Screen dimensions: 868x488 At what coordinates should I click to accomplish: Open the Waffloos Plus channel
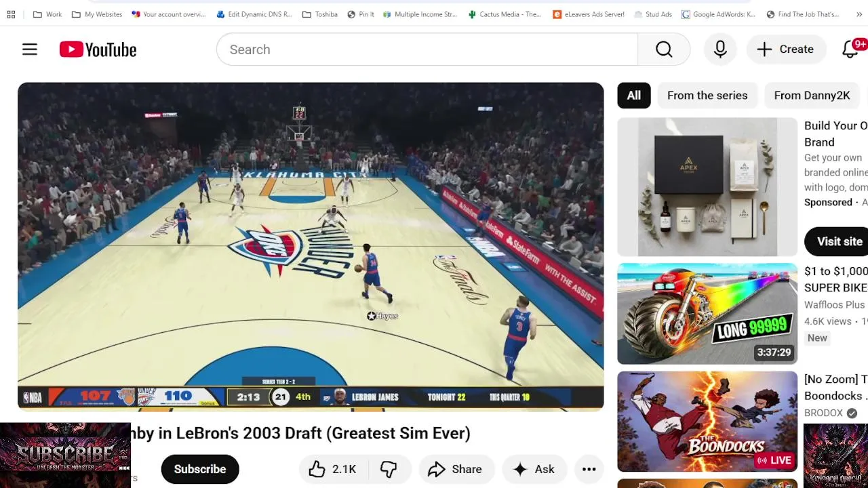835,305
